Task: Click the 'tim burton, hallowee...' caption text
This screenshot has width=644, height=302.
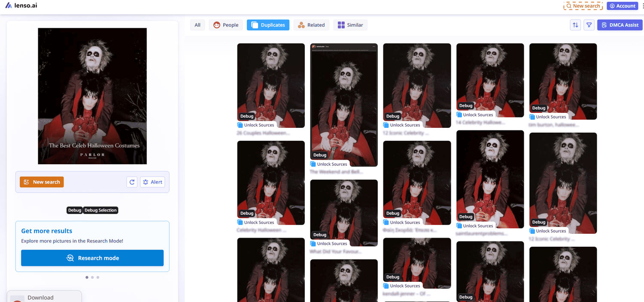Action: click(554, 125)
